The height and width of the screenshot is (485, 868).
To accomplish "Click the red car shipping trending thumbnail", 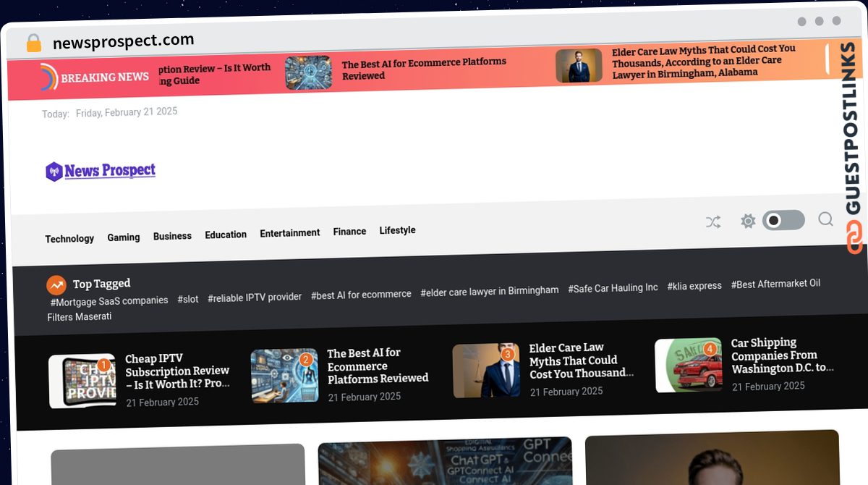I will click(x=689, y=366).
